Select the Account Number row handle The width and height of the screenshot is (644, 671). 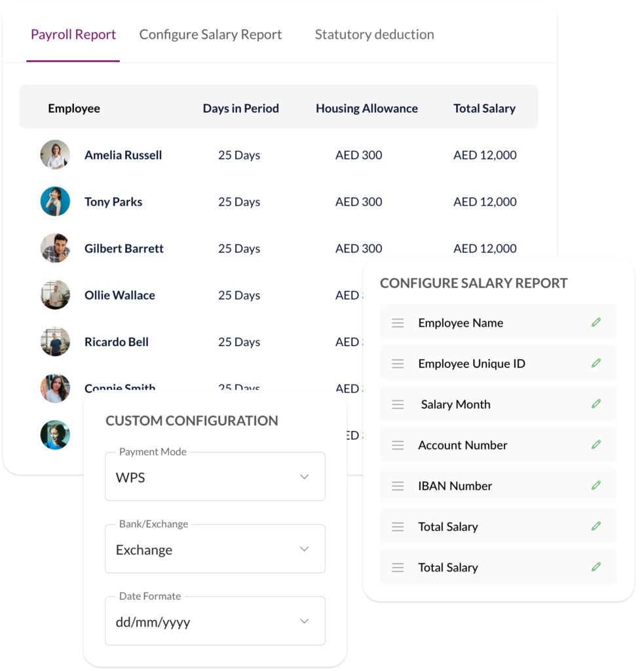pos(398,444)
